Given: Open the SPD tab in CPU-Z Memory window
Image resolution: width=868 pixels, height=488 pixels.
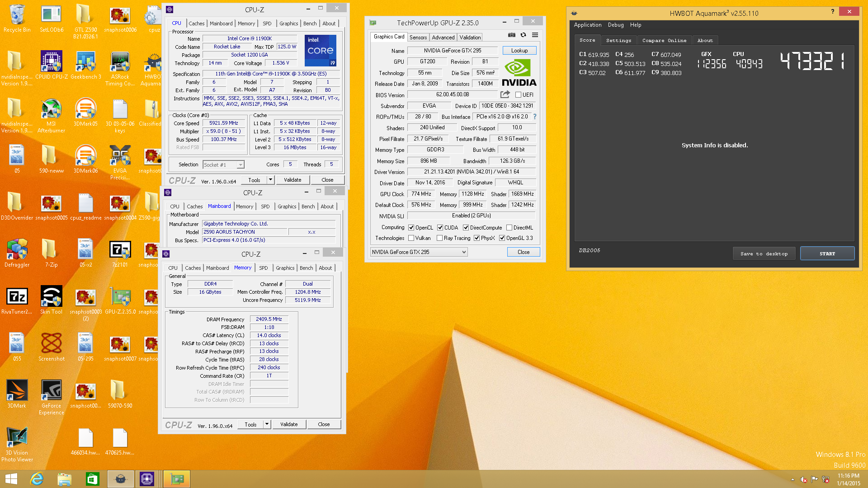Looking at the screenshot, I should 264,268.
